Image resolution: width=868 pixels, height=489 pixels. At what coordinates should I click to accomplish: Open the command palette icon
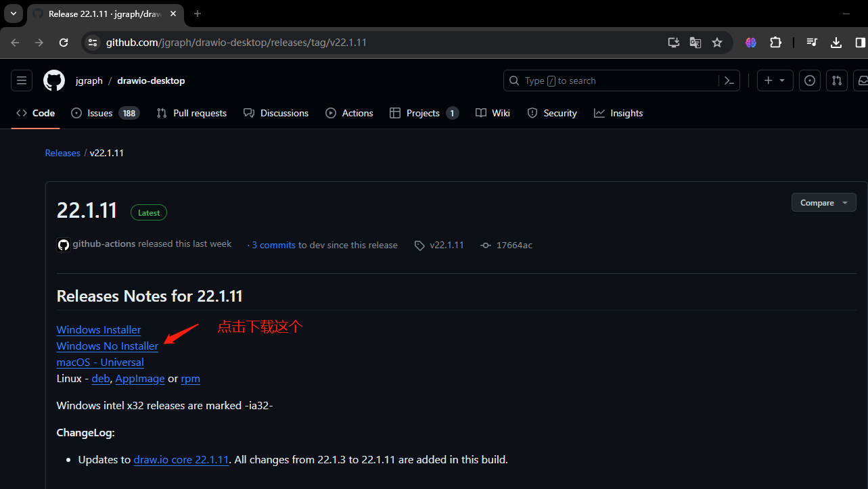tap(729, 80)
